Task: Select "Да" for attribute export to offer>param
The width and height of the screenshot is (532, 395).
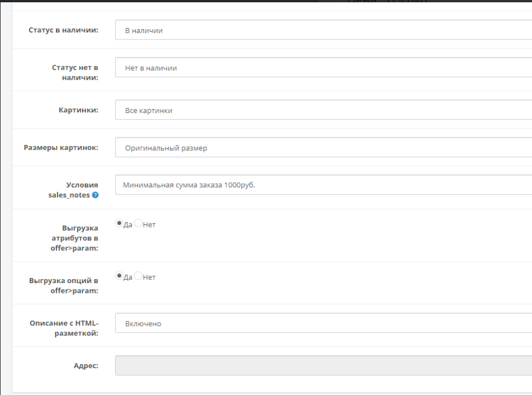Action: point(120,224)
